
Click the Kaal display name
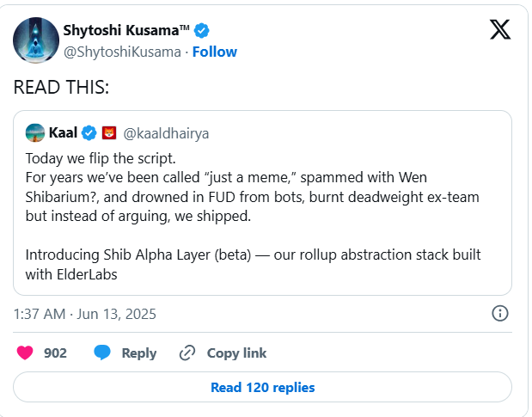click(x=63, y=132)
